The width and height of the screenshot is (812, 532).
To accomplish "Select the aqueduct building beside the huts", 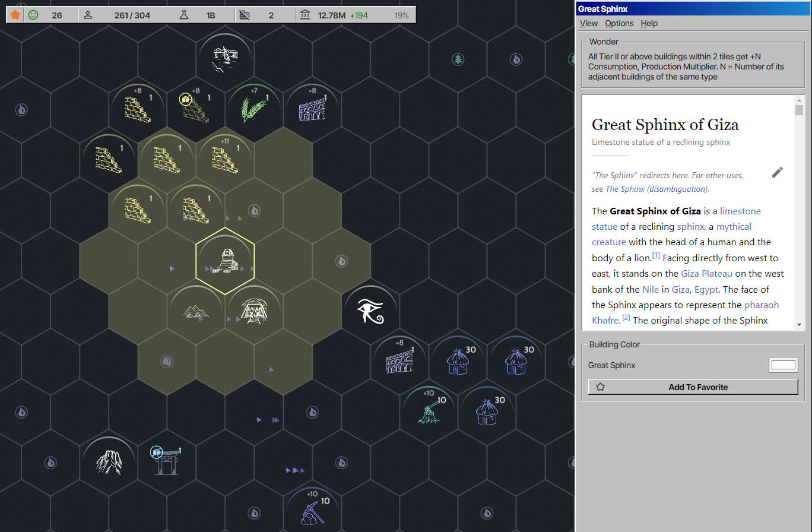I will pyautogui.click(x=399, y=361).
